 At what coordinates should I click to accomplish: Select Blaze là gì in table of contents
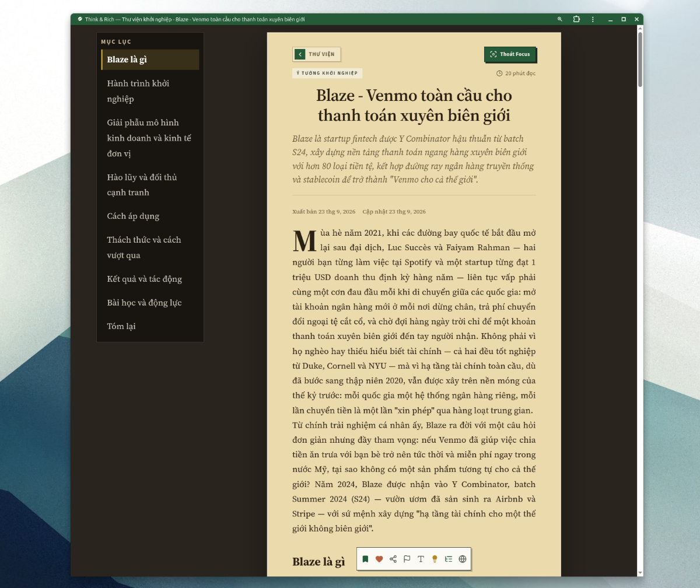point(150,60)
